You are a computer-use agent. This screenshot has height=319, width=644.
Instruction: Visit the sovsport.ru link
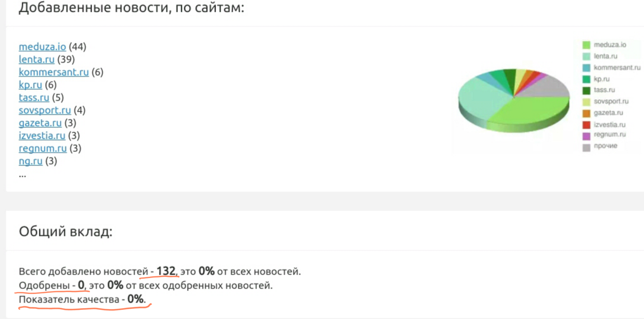pyautogui.click(x=45, y=110)
